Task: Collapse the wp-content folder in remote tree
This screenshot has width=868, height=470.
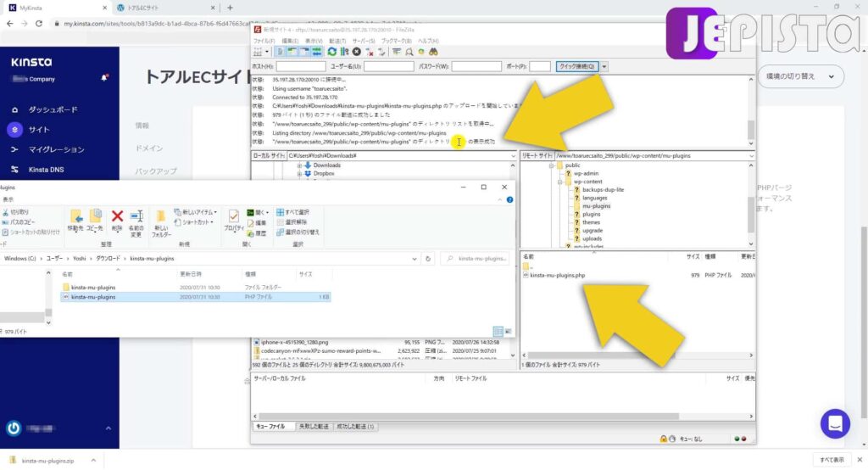Action: click(x=559, y=182)
